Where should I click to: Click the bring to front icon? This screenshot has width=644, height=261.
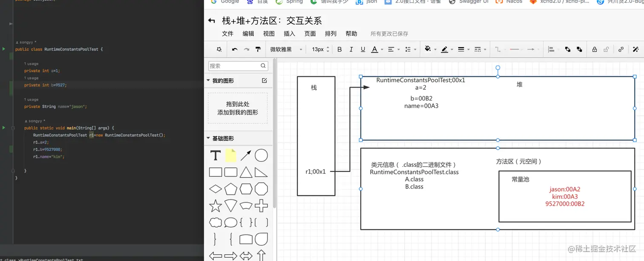point(567,49)
